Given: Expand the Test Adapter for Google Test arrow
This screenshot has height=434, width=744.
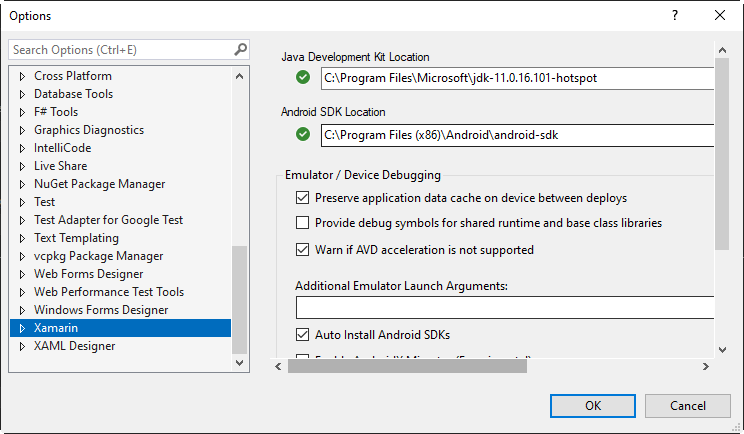Looking at the screenshot, I should (x=22, y=220).
